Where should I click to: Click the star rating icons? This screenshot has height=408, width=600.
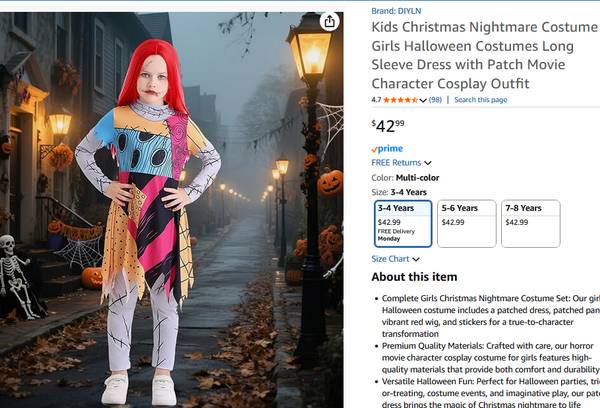400,100
